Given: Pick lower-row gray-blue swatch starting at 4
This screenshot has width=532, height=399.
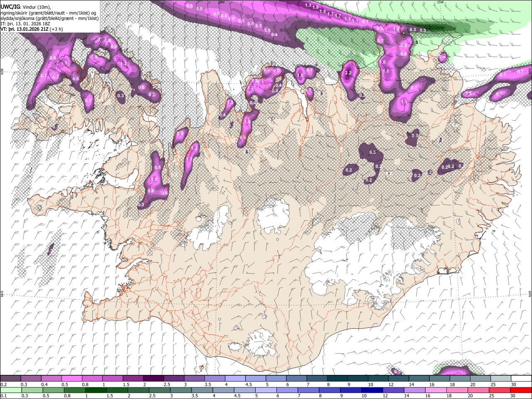Looking at the screenshot, I should [x=223, y=390].
